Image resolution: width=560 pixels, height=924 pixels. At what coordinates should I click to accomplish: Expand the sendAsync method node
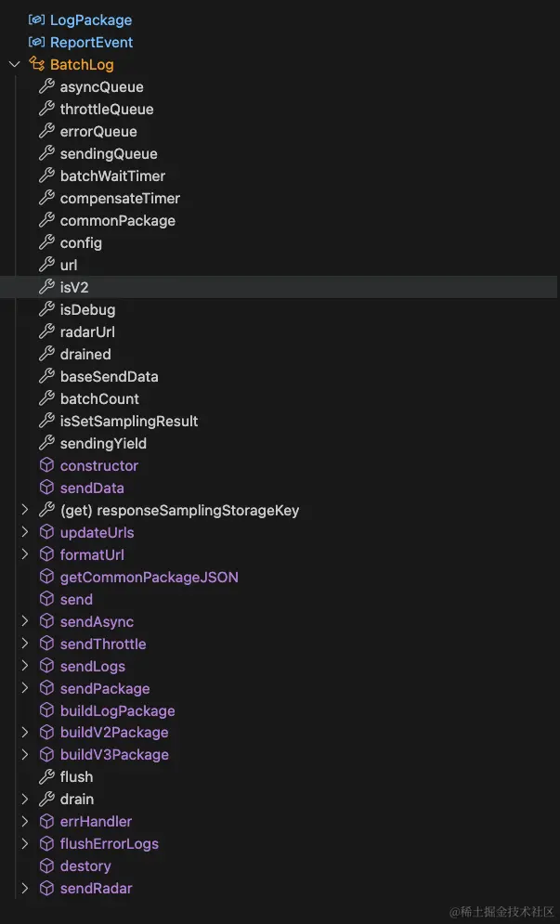point(25,621)
